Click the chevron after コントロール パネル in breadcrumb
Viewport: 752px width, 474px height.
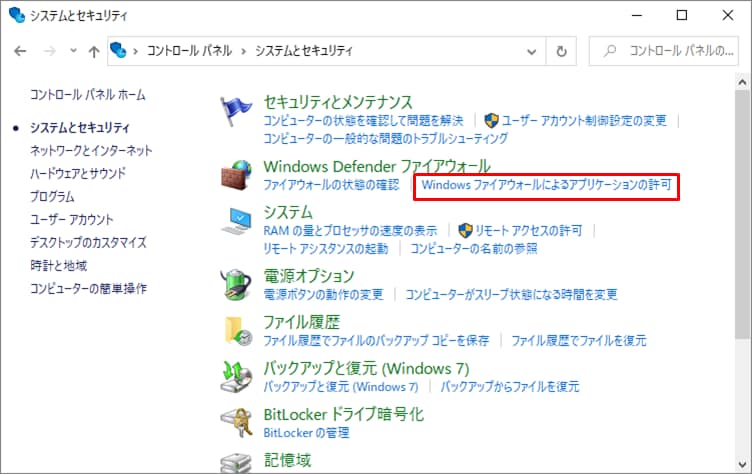click(x=244, y=51)
